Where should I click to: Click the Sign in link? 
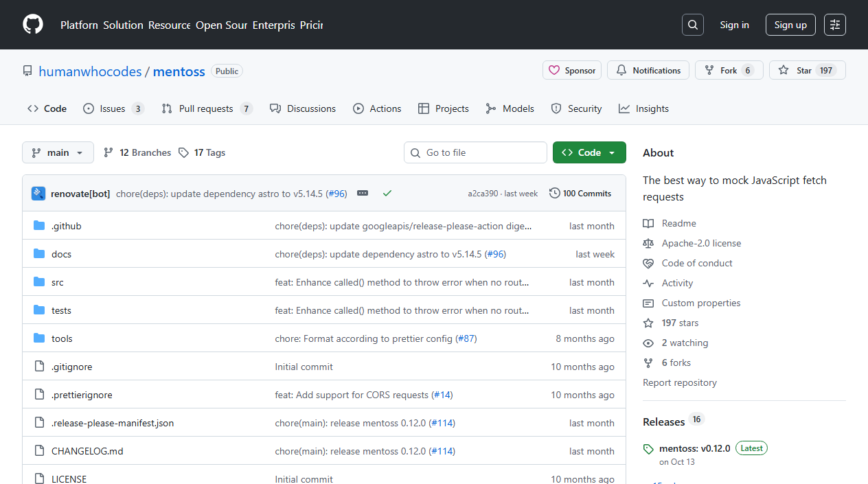(735, 25)
